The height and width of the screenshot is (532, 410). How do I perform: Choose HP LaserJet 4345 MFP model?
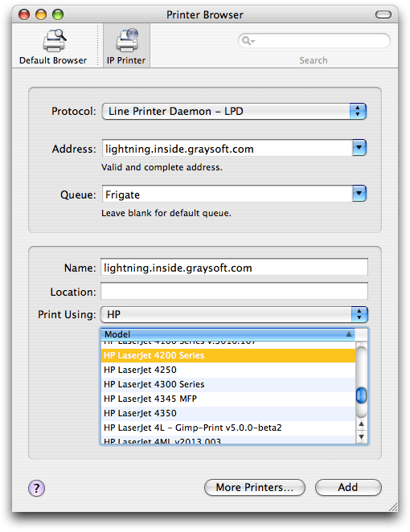pyautogui.click(x=228, y=399)
